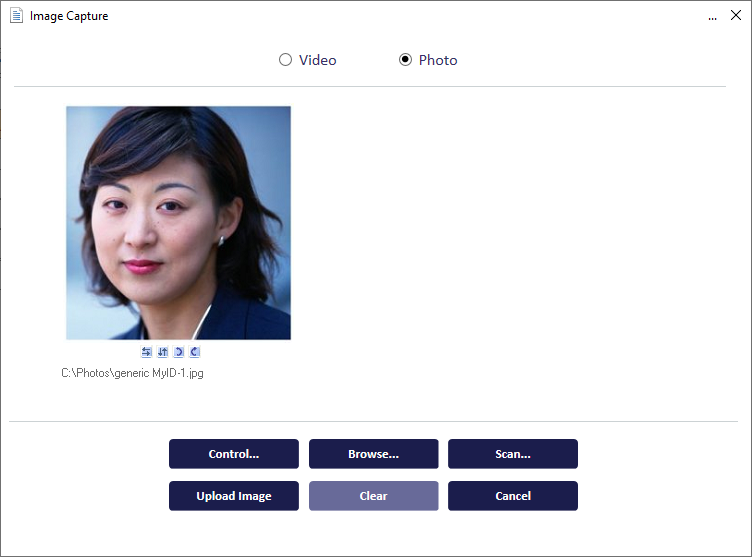Open the three-dots menu in title bar

point(712,17)
